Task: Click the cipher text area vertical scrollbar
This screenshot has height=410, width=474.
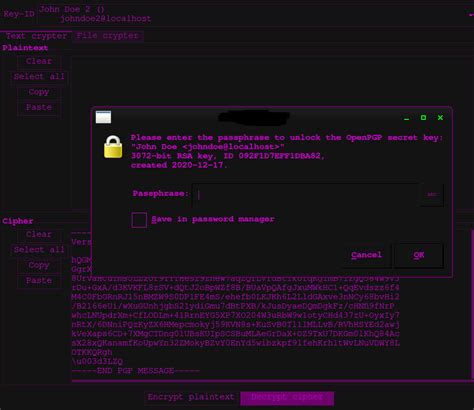Action: (472, 303)
